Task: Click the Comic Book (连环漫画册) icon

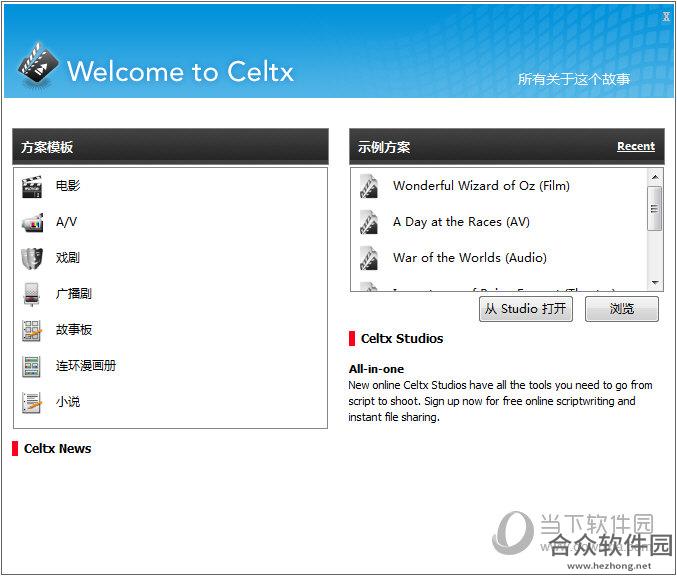Action: tap(32, 367)
